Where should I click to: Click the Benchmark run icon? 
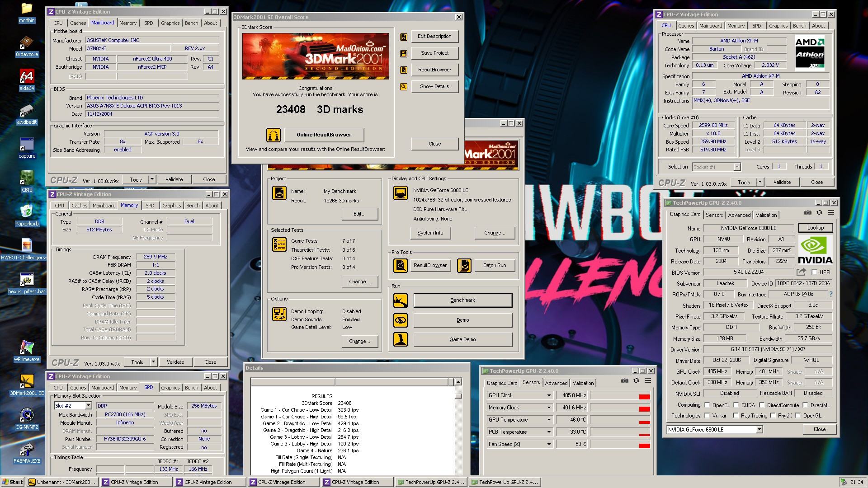tap(400, 300)
